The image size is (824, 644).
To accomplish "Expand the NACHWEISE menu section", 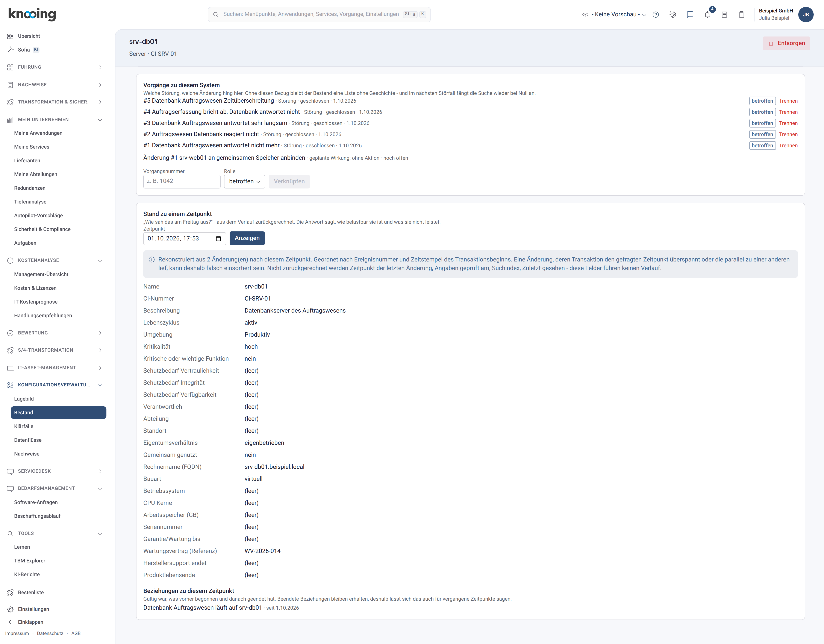I will click(55, 85).
